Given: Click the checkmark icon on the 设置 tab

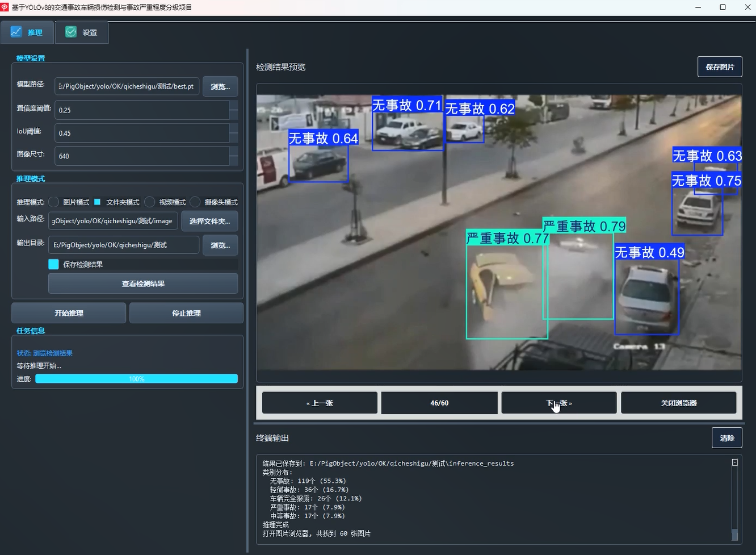Looking at the screenshot, I should point(71,32).
